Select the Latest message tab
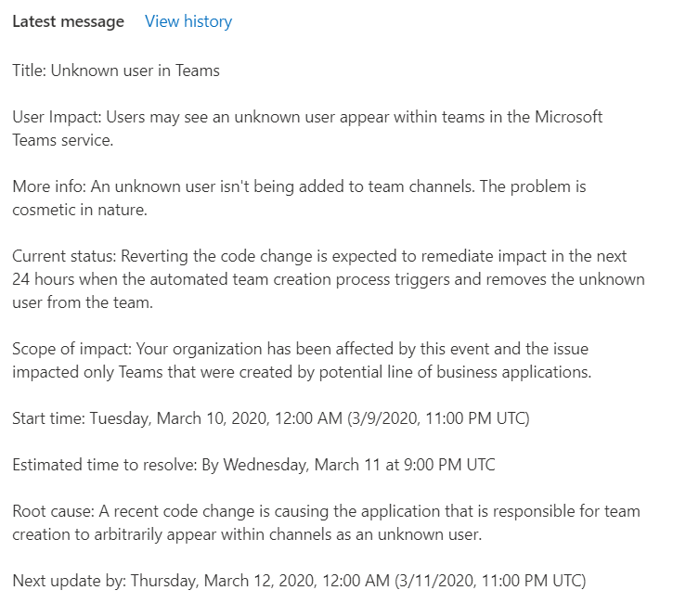 [69, 21]
